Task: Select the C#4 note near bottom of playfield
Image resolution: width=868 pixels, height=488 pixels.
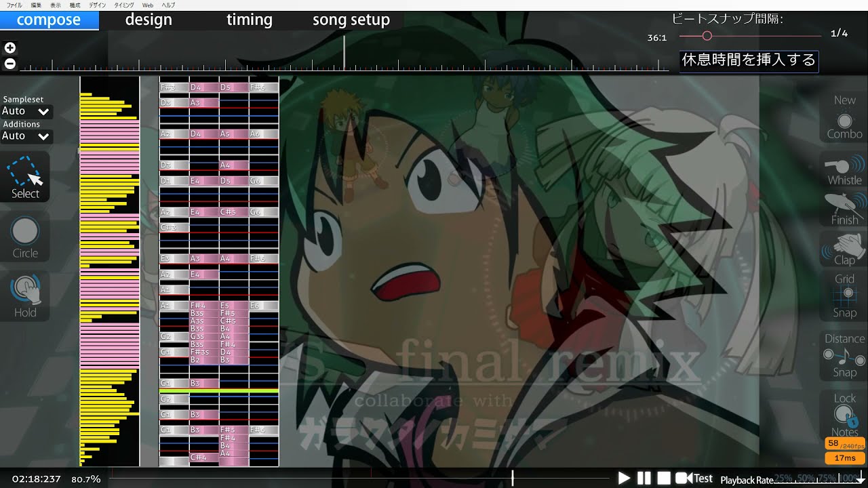Action: 204,457
